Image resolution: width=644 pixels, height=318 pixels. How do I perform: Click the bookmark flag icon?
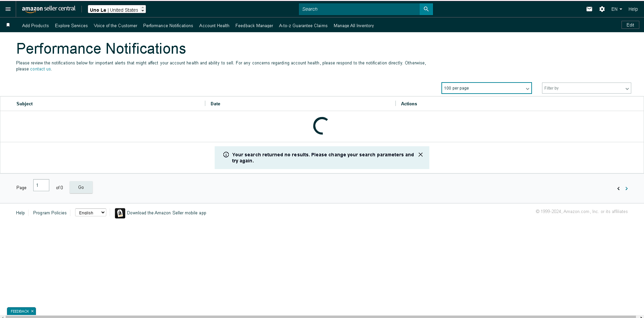tap(8, 25)
